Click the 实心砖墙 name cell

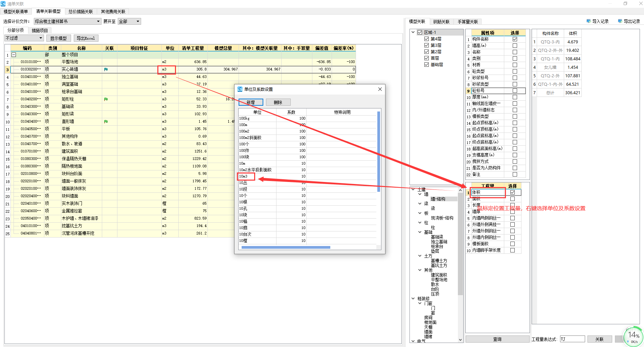[x=81, y=69]
